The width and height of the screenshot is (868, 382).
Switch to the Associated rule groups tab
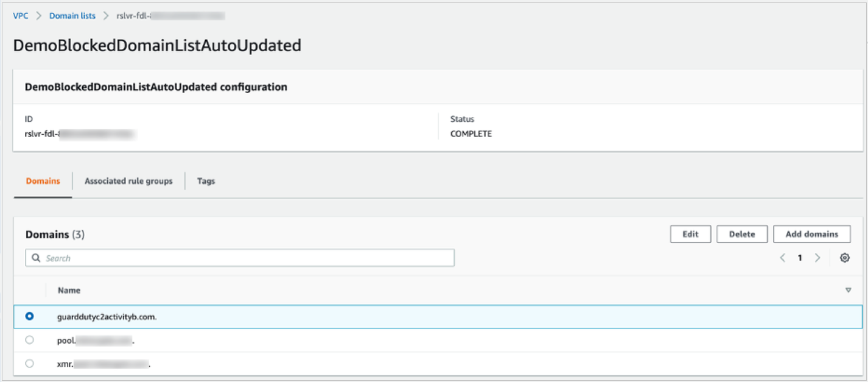[128, 181]
